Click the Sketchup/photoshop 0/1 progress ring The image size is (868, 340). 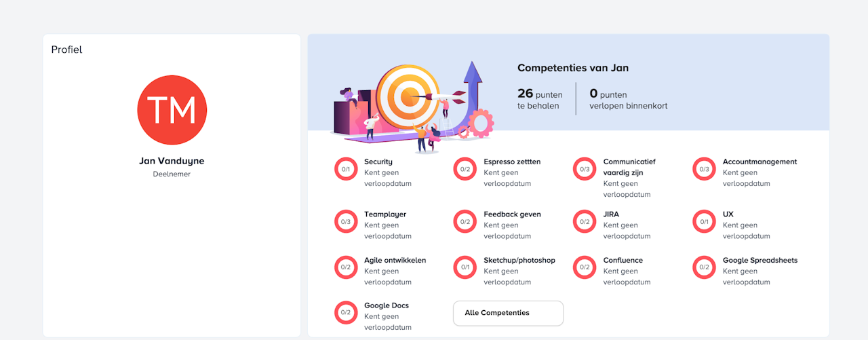click(x=465, y=267)
